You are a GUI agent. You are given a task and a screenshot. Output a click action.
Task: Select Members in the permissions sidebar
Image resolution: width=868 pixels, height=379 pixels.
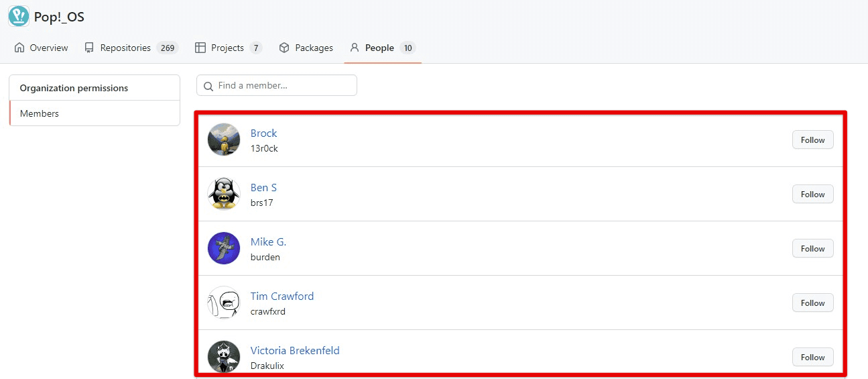[x=40, y=113]
